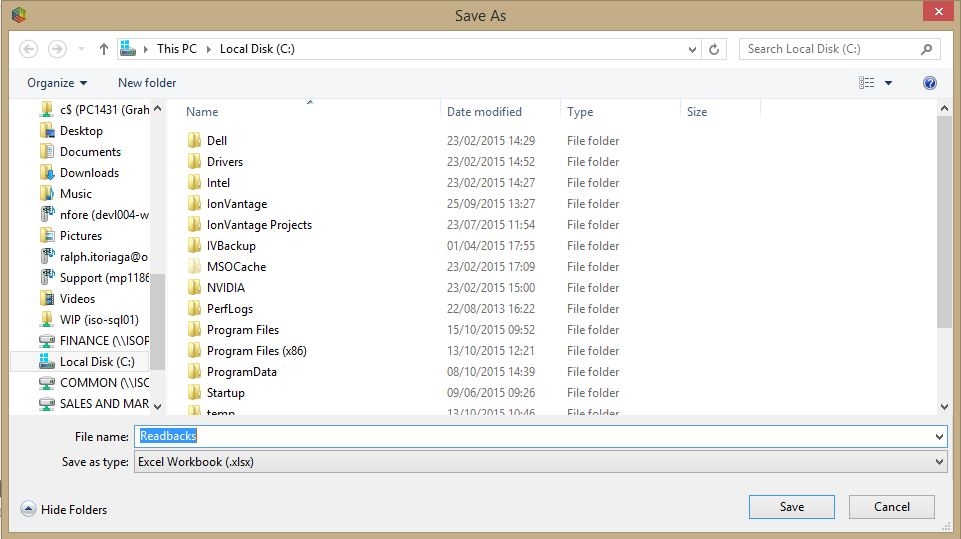The height and width of the screenshot is (539, 961).
Task: Open the Organize menu
Action: 57,83
